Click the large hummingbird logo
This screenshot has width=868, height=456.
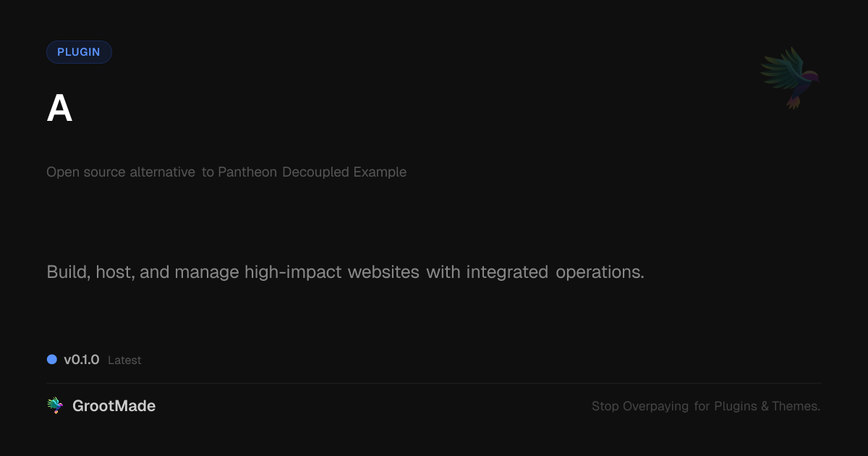point(790,78)
